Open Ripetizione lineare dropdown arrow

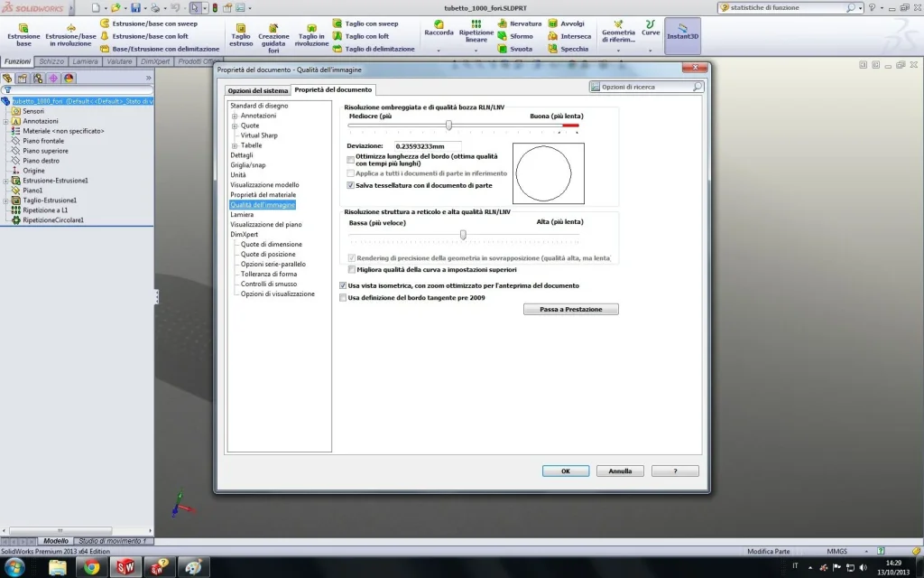(x=476, y=51)
